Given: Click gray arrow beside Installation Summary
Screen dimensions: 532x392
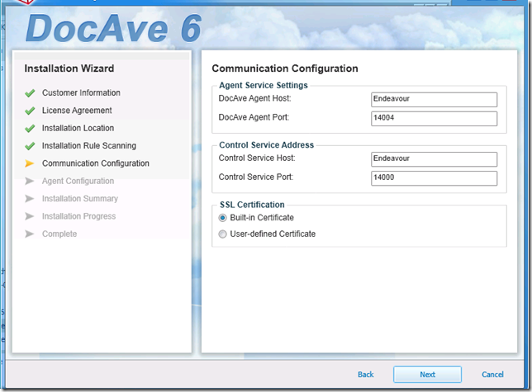Looking at the screenshot, I should point(30,199).
